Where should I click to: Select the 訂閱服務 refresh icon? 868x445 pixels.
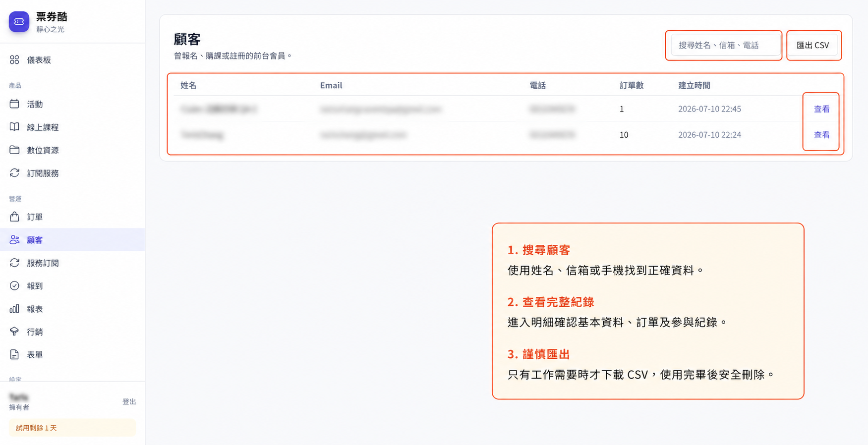14,173
